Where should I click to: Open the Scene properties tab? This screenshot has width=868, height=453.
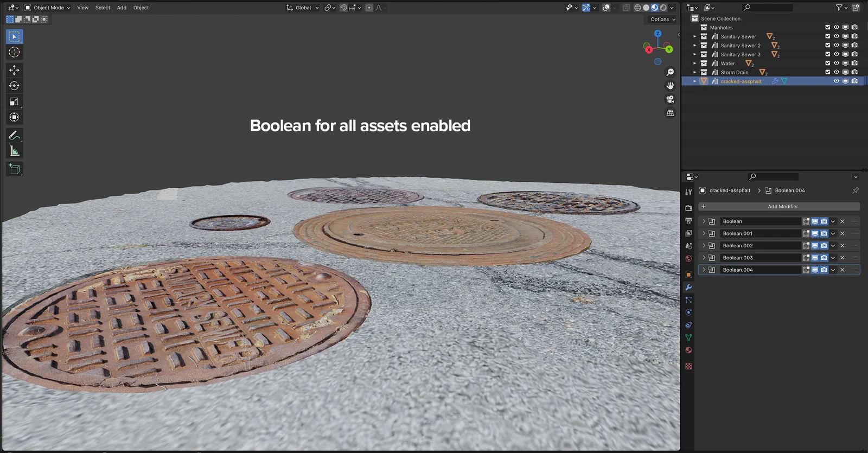[x=688, y=246]
